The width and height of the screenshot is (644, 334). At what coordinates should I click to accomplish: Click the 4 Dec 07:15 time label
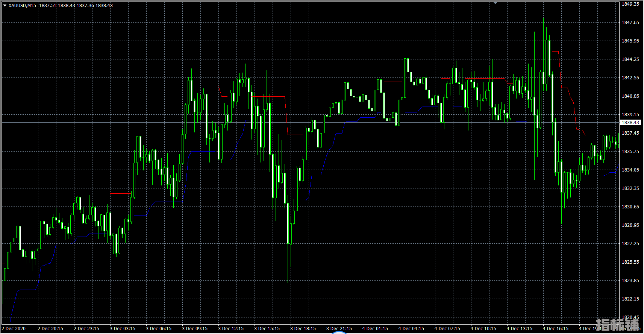pos(447,329)
